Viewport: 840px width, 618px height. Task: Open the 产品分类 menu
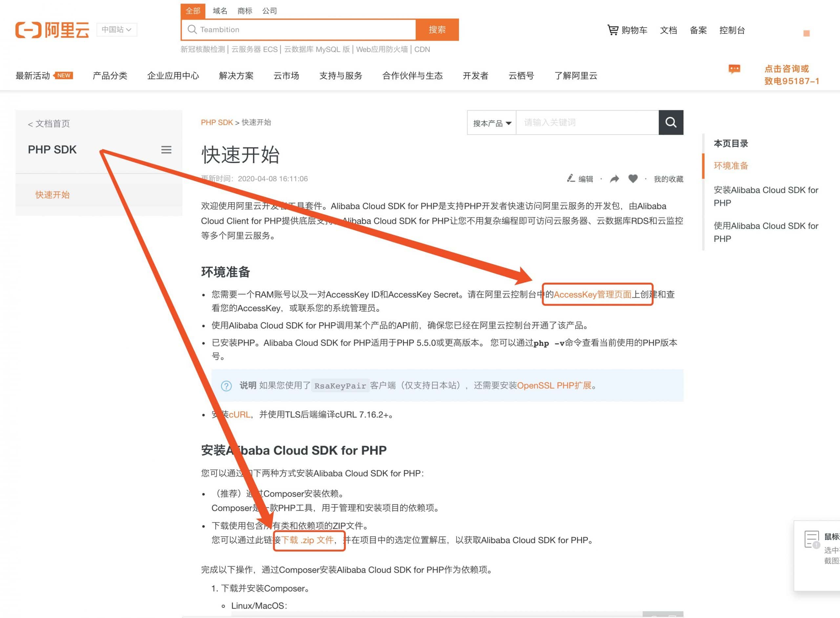coord(110,76)
